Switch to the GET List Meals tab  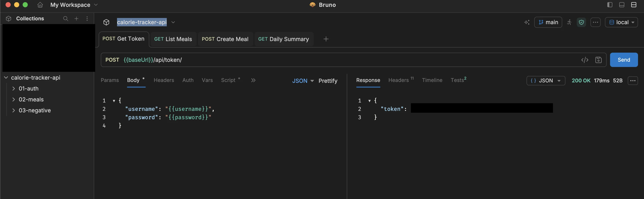[x=173, y=39]
